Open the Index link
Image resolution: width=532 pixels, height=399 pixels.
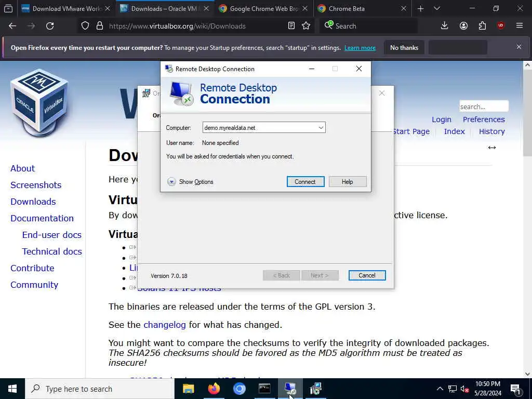click(x=454, y=131)
